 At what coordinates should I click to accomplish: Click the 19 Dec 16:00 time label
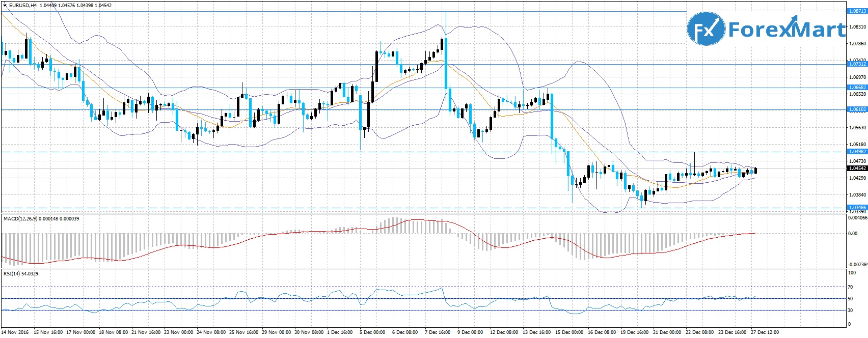[635, 332]
